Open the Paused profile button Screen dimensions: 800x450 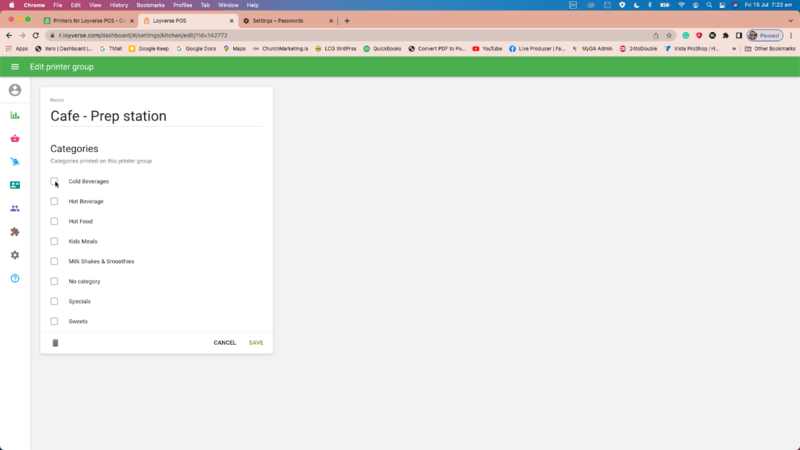tap(765, 35)
